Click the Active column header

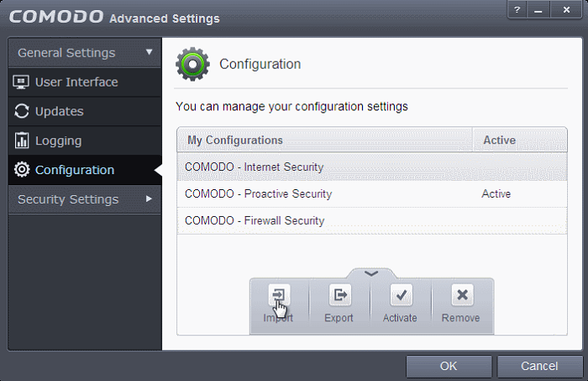519,140
